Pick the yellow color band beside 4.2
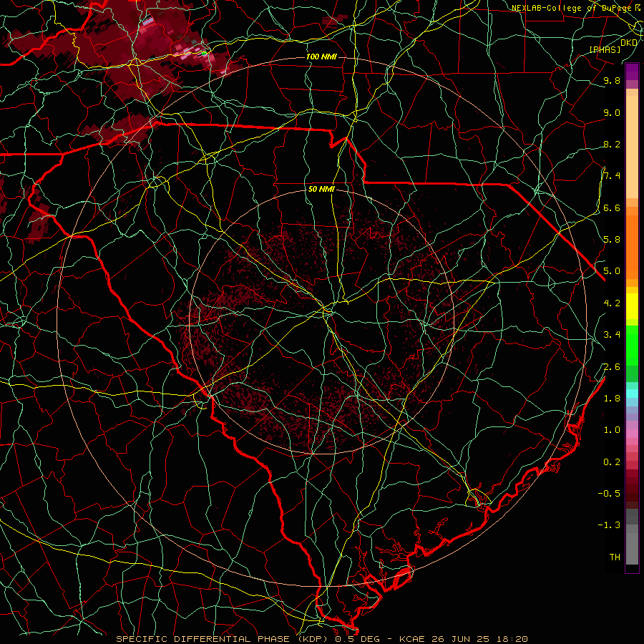This screenshot has height=644, width=644. click(632, 306)
